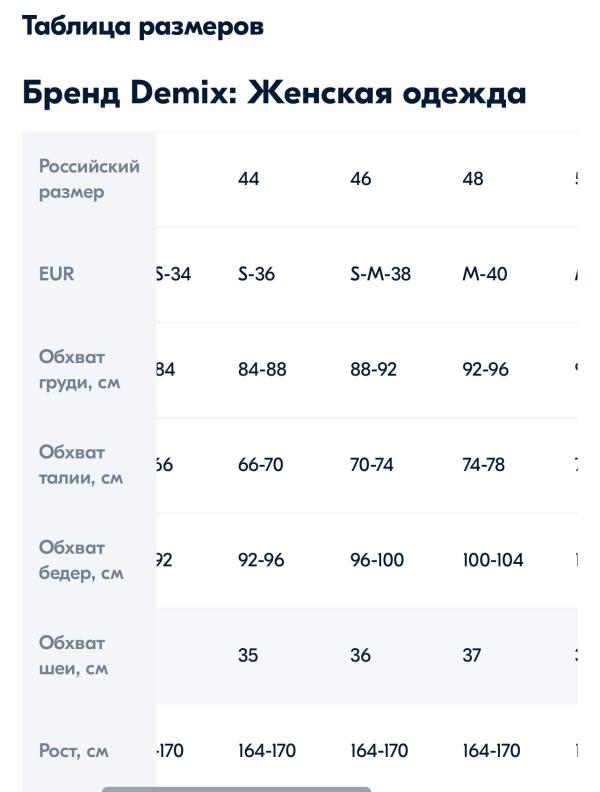This screenshot has width=600, height=792.
Task: Select the Russian size 44 cell
Action: [248, 179]
